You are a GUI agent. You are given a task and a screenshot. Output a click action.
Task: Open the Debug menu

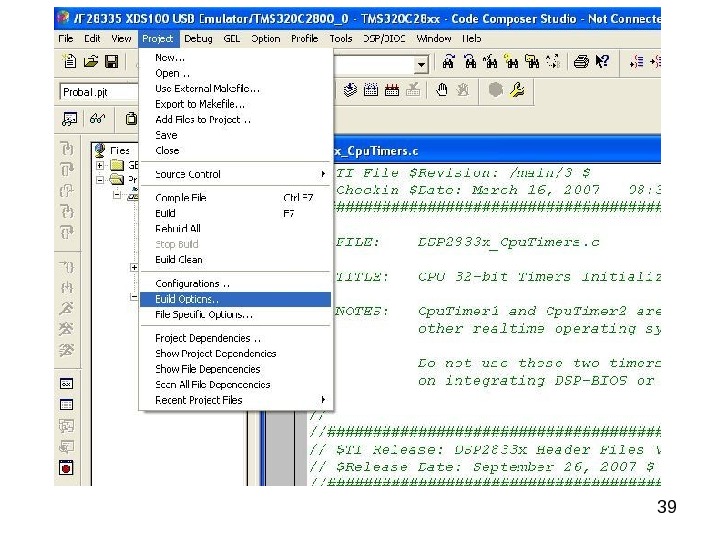[x=198, y=39]
